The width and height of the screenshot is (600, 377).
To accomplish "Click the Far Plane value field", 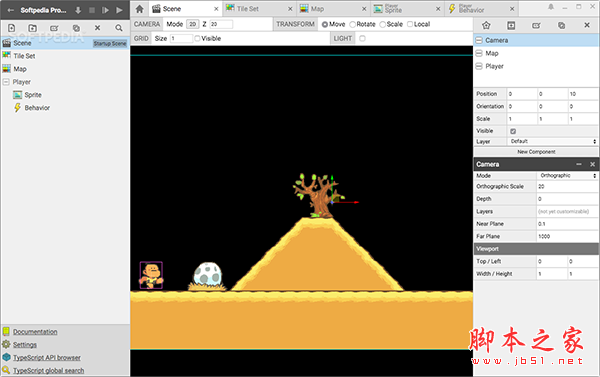I will [x=567, y=237].
